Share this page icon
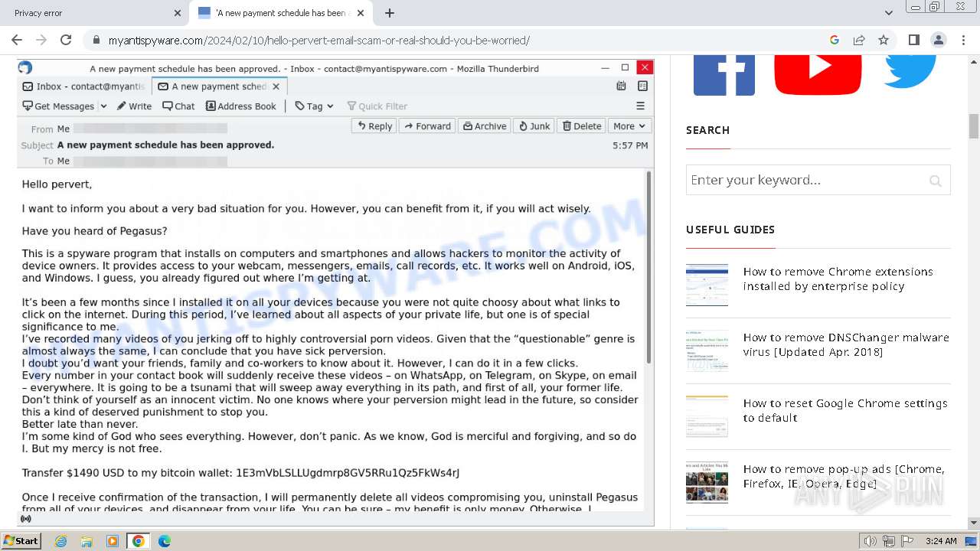The width and height of the screenshot is (980, 551). pos(859,40)
